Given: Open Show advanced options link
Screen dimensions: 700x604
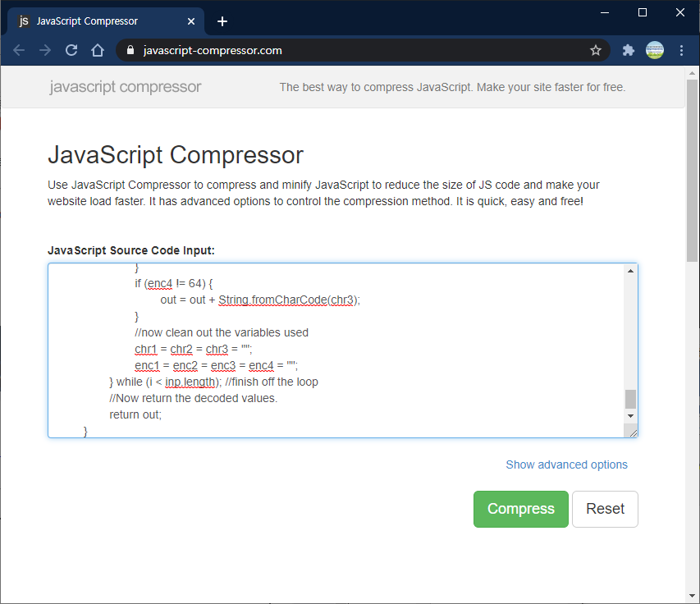Looking at the screenshot, I should pos(566,464).
